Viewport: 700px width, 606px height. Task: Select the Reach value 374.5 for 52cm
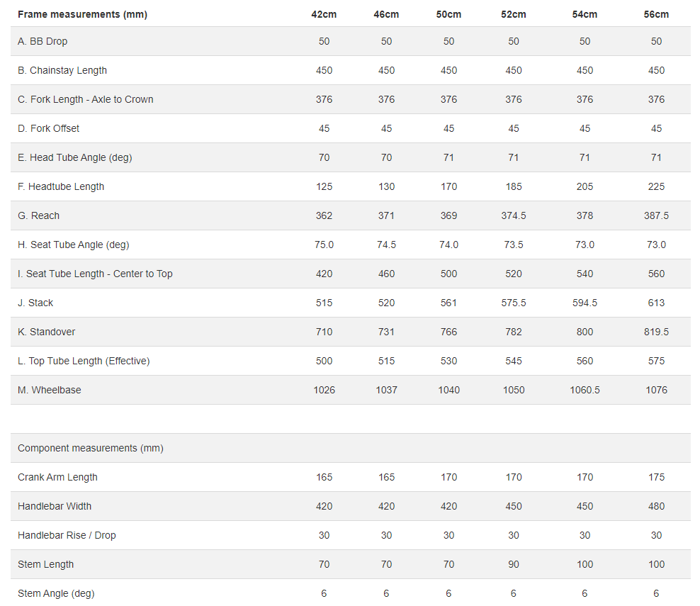[x=514, y=215]
